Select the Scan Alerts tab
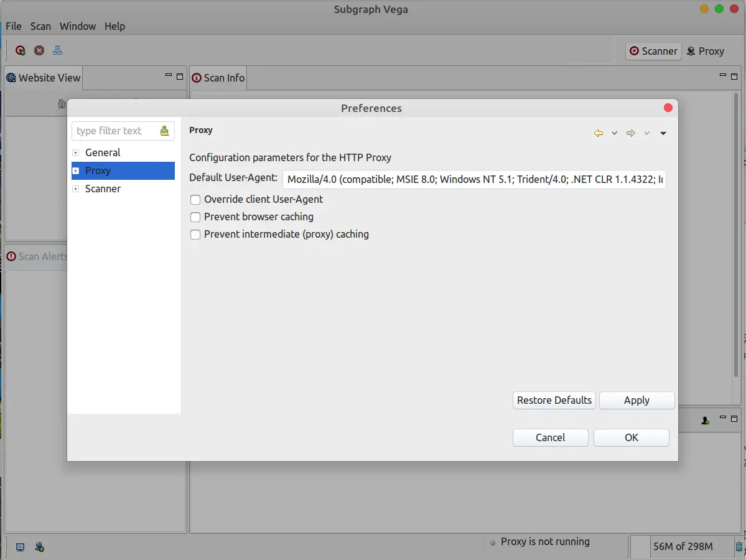This screenshot has width=746, height=560. 37,256
